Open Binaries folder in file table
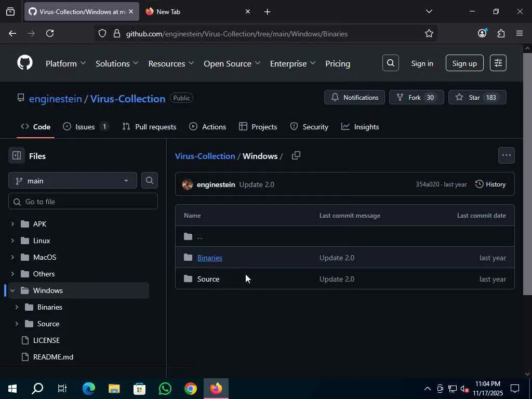Screen dimensions: 532x399 coord(210,258)
